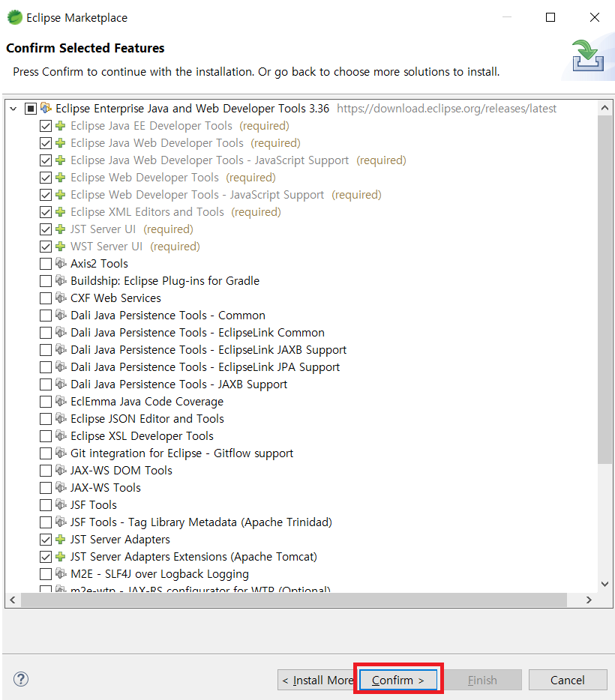Click plus icon beside Eclipse Java EE Developer Tools
This screenshot has height=700, width=615.
pos(60,126)
